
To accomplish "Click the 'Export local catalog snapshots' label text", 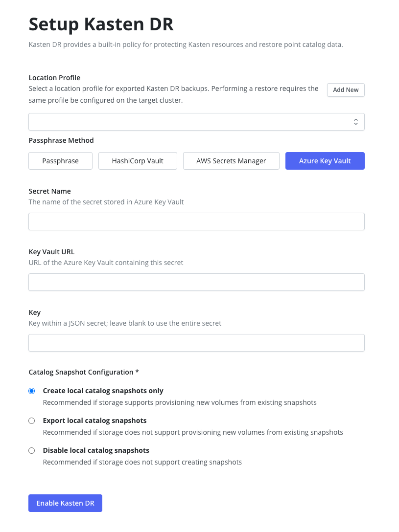I will [x=94, y=421].
